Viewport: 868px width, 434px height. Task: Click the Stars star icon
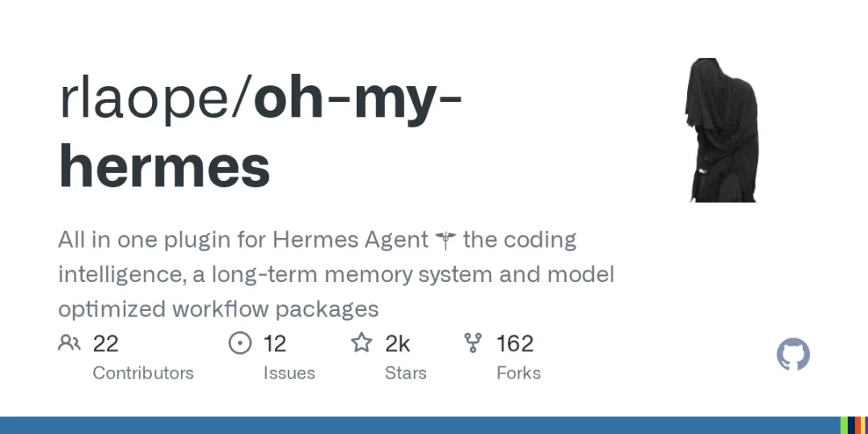[x=362, y=342]
